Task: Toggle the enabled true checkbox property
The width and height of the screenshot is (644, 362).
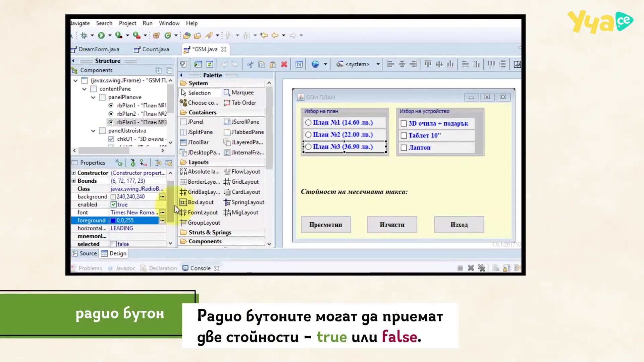Action: click(113, 204)
